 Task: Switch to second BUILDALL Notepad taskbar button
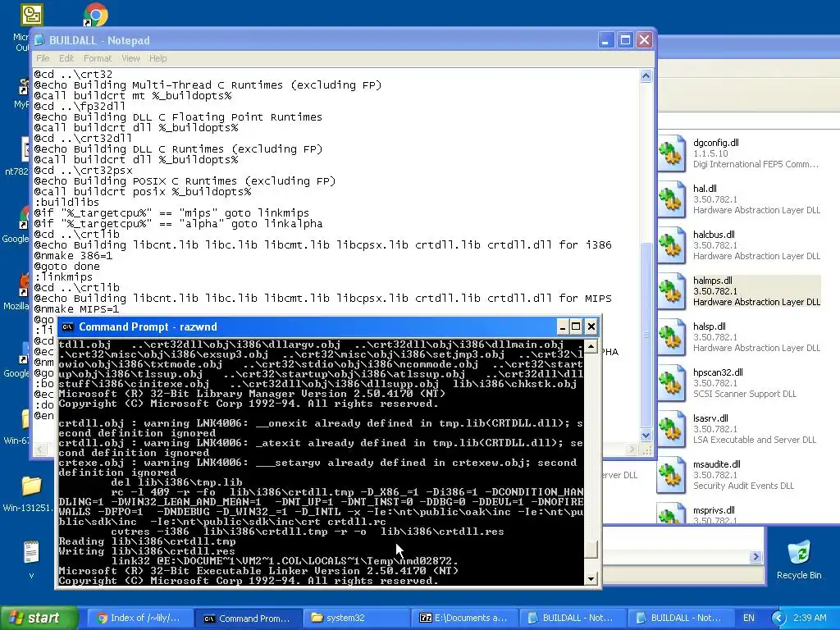(681, 618)
